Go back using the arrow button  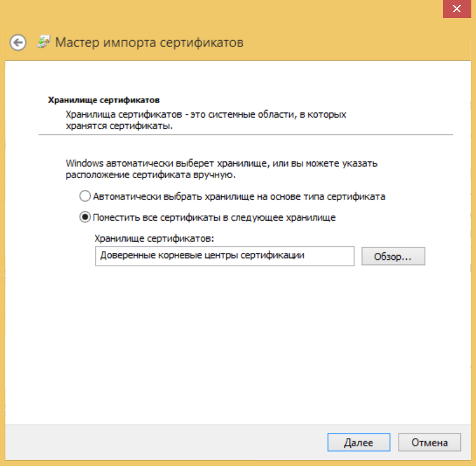(18, 43)
